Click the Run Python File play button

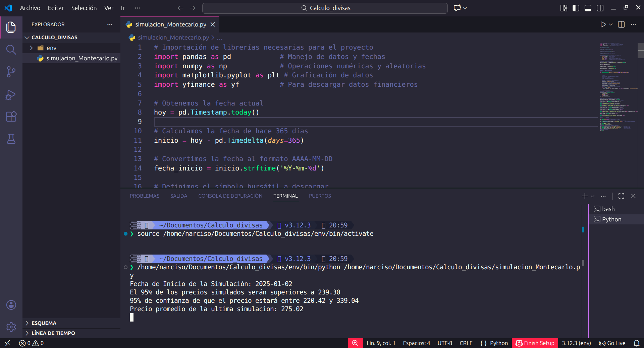tap(603, 24)
